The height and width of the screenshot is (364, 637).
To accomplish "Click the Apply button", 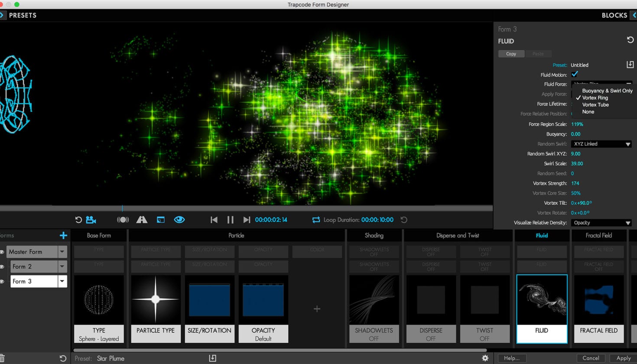I will coord(623,358).
